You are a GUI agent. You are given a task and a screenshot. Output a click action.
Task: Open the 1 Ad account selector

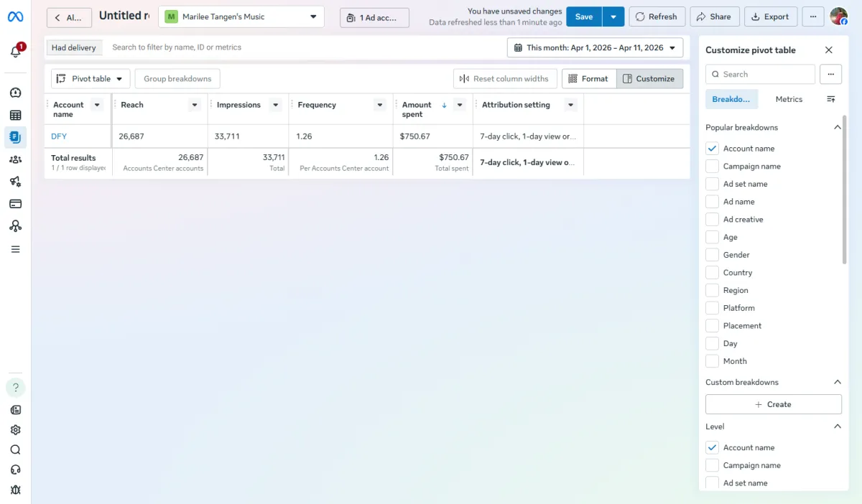coord(374,17)
